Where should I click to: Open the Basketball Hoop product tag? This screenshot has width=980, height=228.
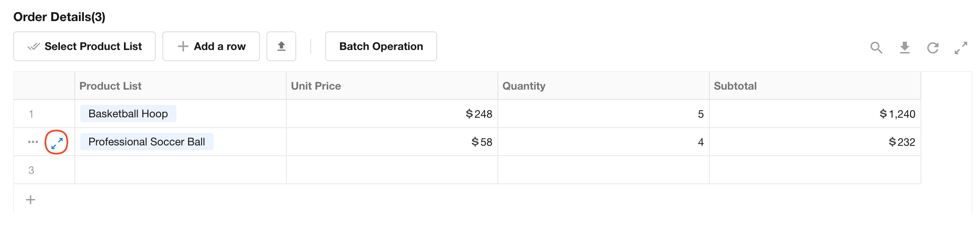pyautogui.click(x=128, y=114)
